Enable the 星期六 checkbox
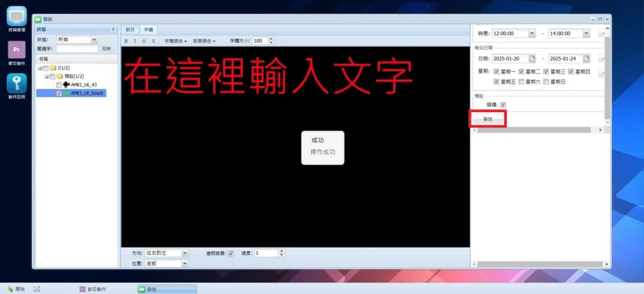This screenshot has width=644, height=294. [521, 82]
